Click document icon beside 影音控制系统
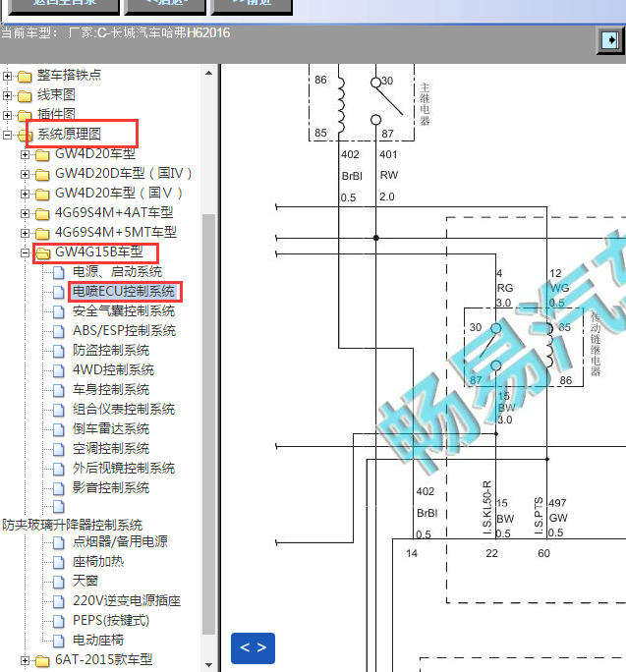626x672 pixels. 58,488
